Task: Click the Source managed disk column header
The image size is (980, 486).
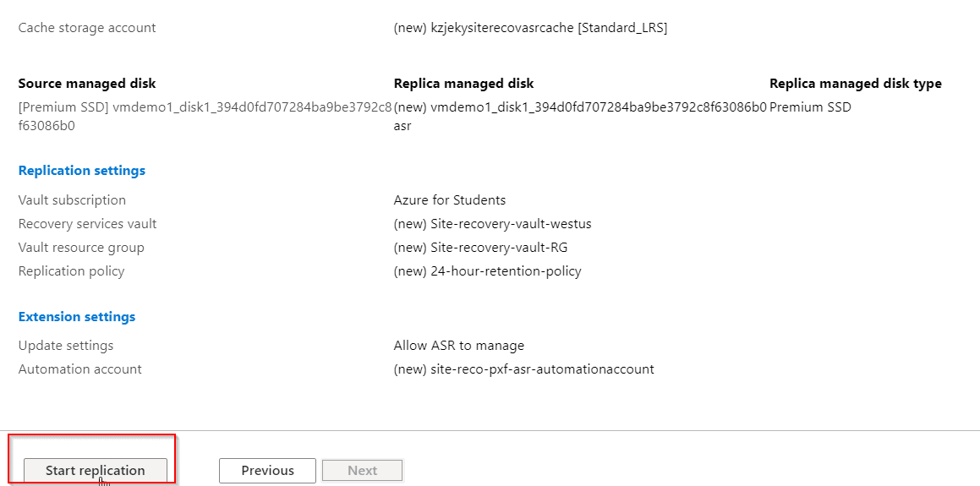Action: 87,84
